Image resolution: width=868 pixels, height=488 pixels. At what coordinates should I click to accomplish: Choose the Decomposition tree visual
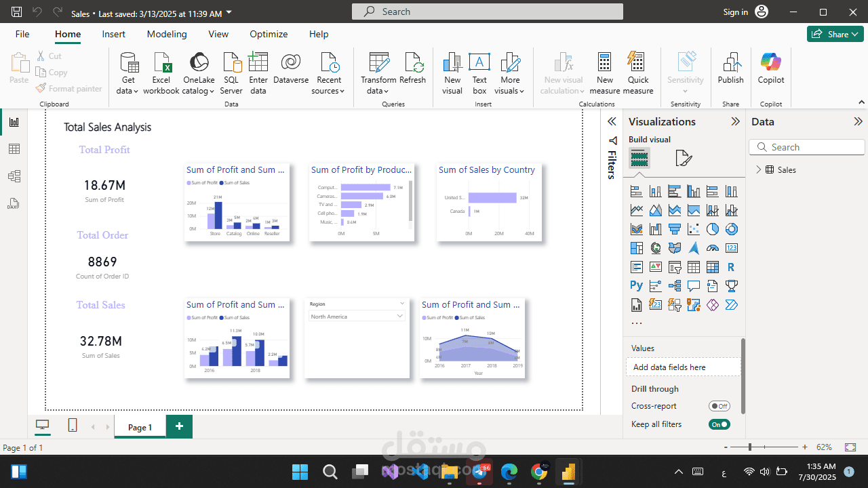click(674, 286)
